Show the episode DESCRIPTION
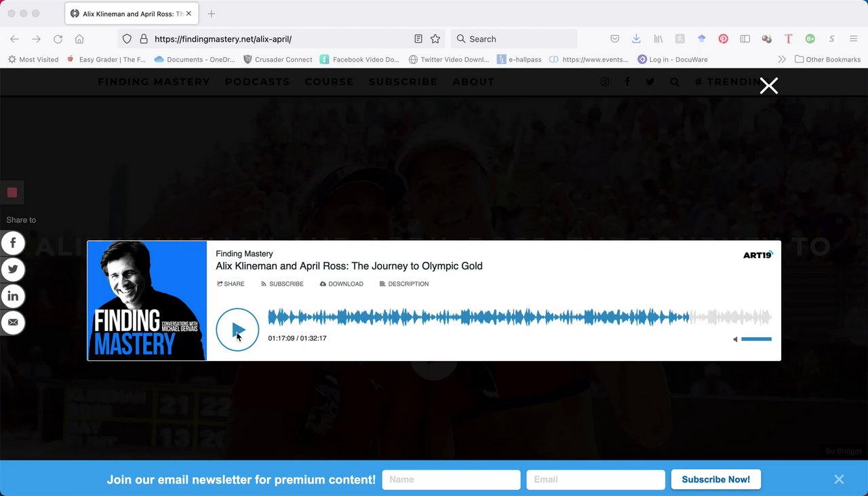This screenshot has height=496, width=868. pos(404,284)
